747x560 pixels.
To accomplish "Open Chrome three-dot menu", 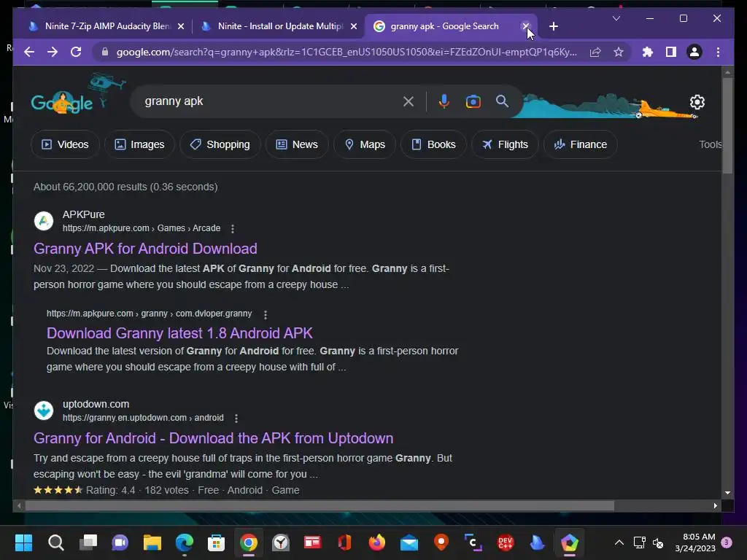I will [x=718, y=52].
